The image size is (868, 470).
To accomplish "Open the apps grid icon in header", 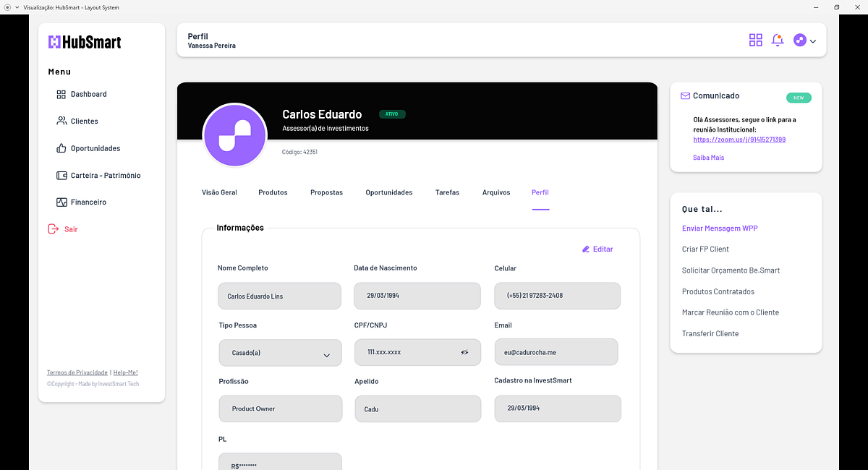I will [756, 40].
